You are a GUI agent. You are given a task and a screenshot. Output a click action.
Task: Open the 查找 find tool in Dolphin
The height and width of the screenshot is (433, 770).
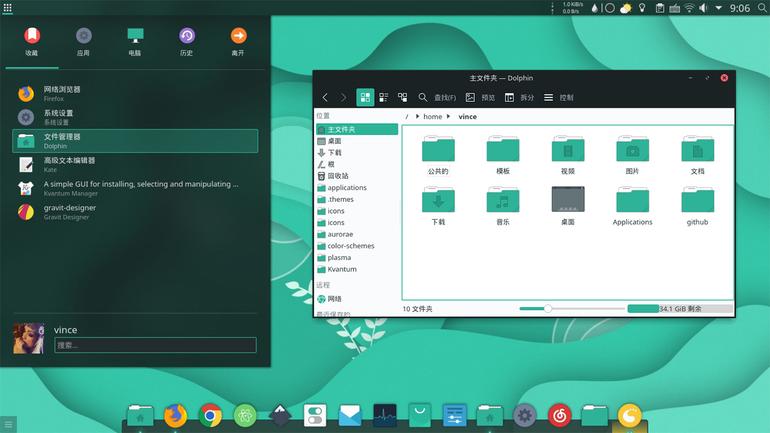point(437,98)
